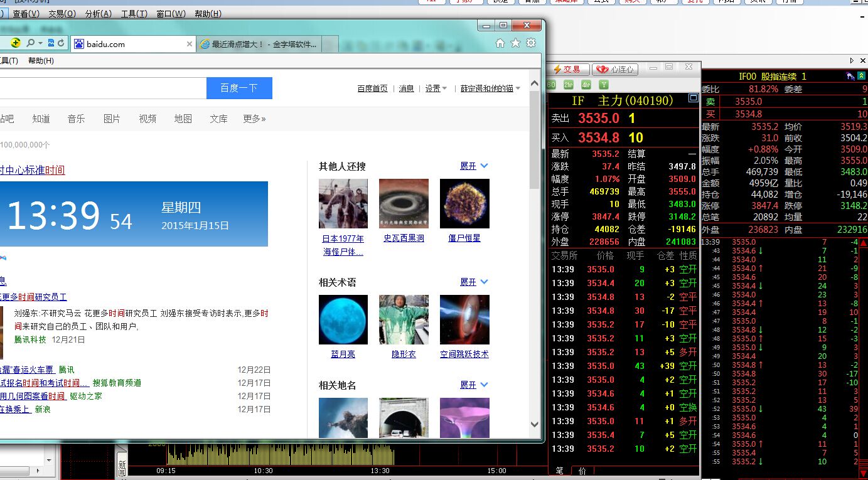The image size is (868, 480).
Task: Open the 交易 lightning trade button
Action: [567, 69]
